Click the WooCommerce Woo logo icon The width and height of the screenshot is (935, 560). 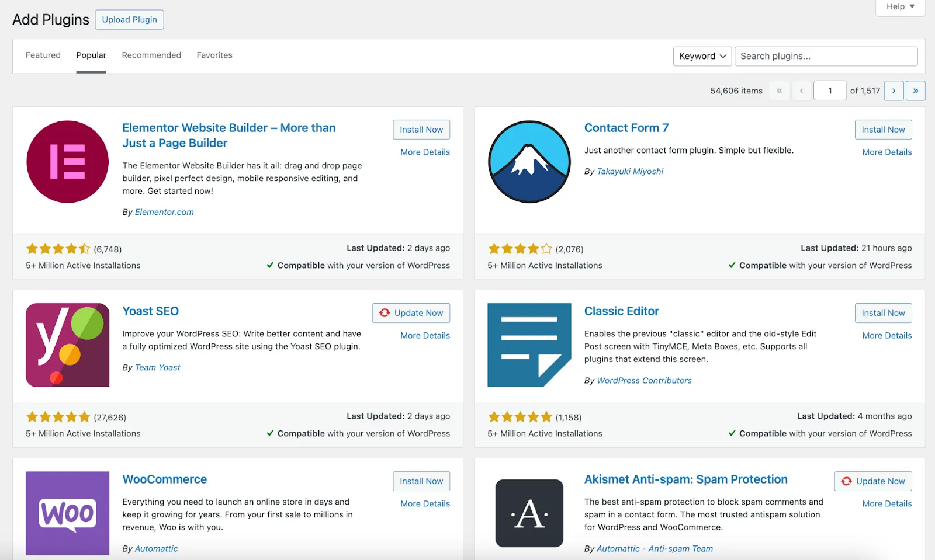[68, 513]
